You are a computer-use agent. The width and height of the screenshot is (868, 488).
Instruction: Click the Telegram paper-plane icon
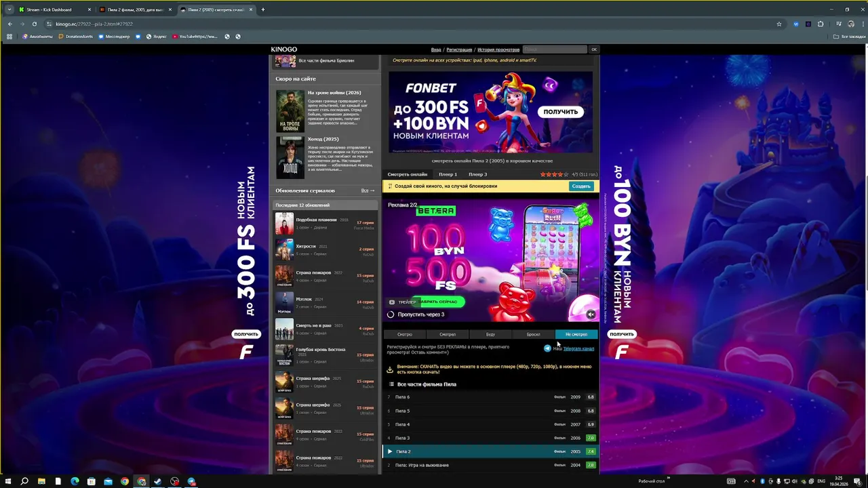coord(547,348)
